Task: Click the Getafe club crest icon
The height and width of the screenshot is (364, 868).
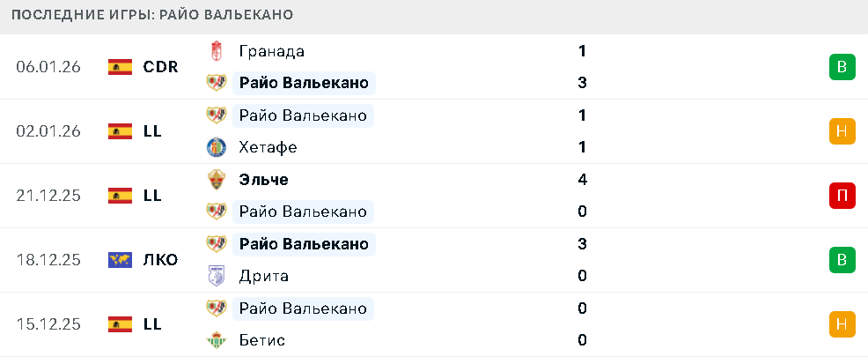Action: point(216,147)
